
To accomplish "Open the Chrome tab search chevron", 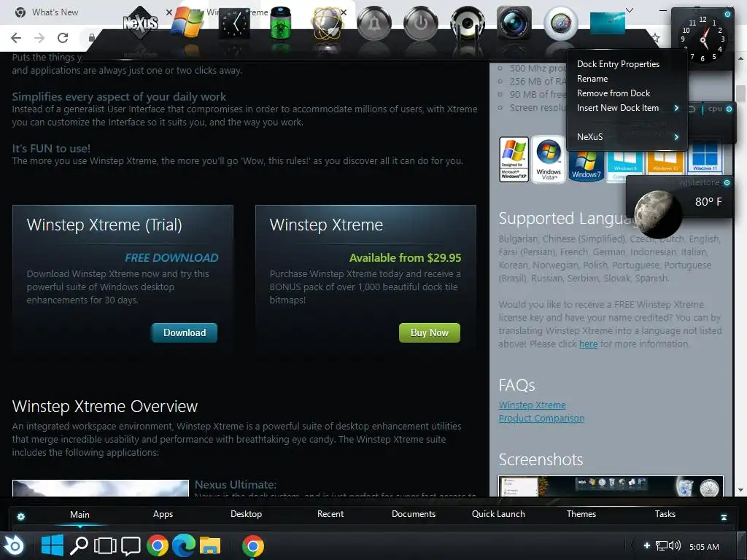I will point(630,10).
